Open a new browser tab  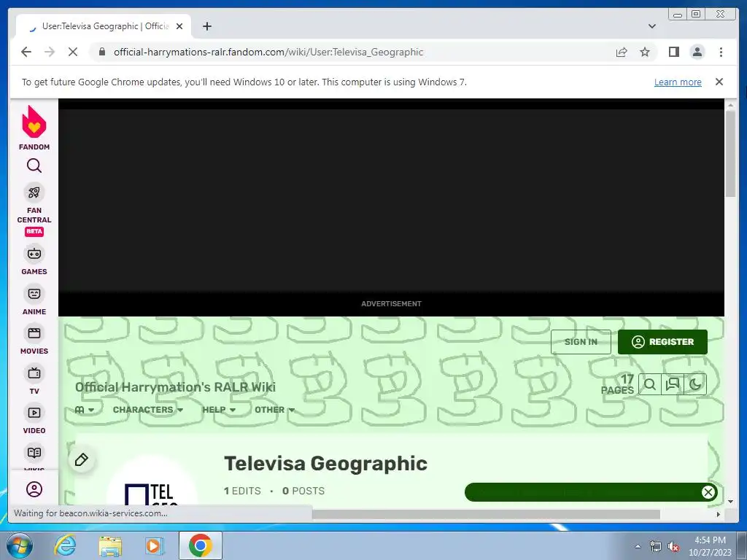click(206, 26)
